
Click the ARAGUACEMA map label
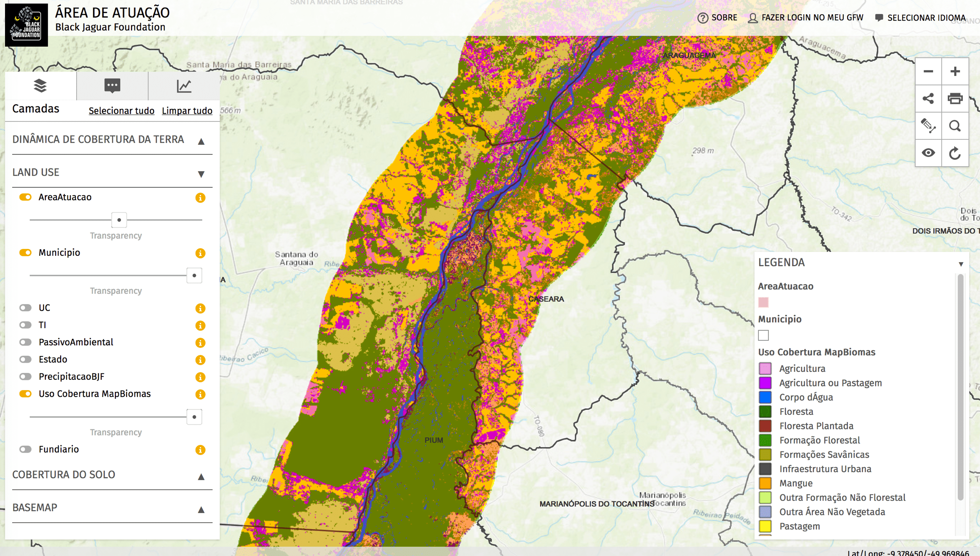coord(689,56)
